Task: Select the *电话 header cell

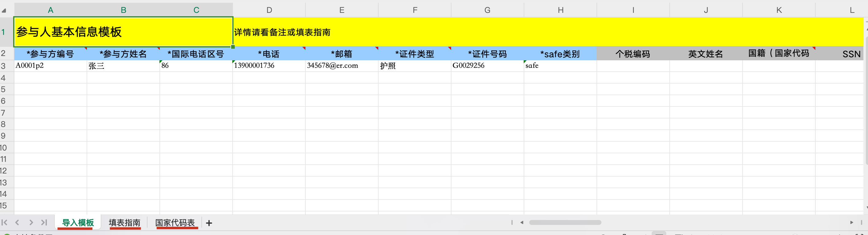Action: (x=269, y=54)
